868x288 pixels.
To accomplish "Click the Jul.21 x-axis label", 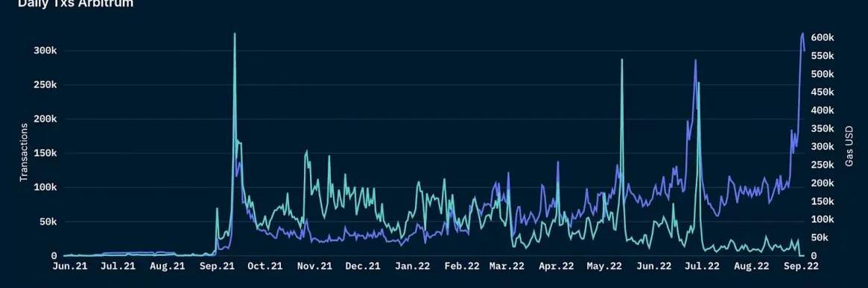I will [x=118, y=266].
